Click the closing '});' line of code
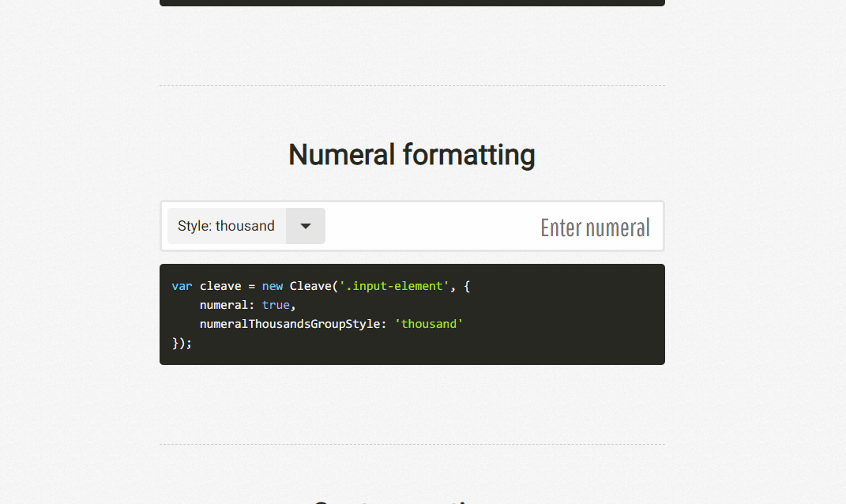 tap(182, 343)
